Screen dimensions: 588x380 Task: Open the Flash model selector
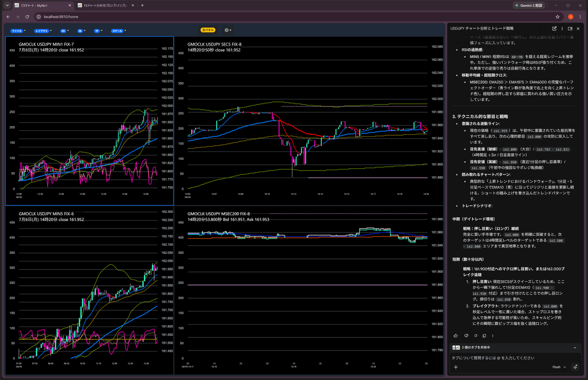pos(559,367)
